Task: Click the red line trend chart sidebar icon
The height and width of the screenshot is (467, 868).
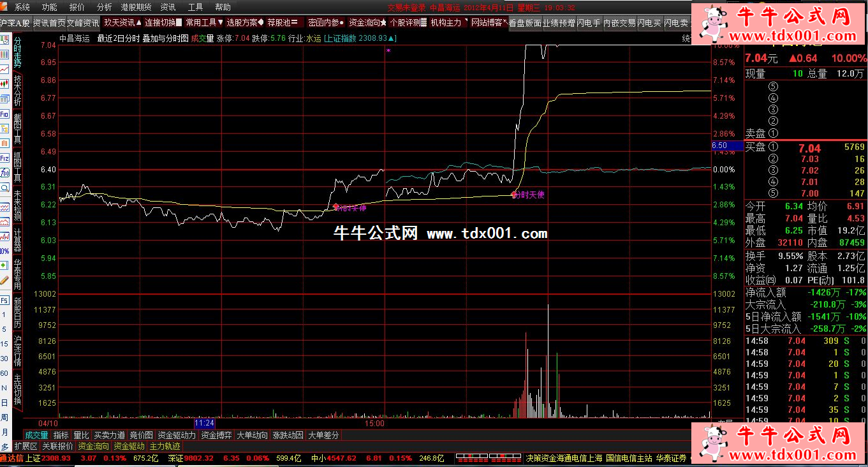Action: tap(4, 70)
